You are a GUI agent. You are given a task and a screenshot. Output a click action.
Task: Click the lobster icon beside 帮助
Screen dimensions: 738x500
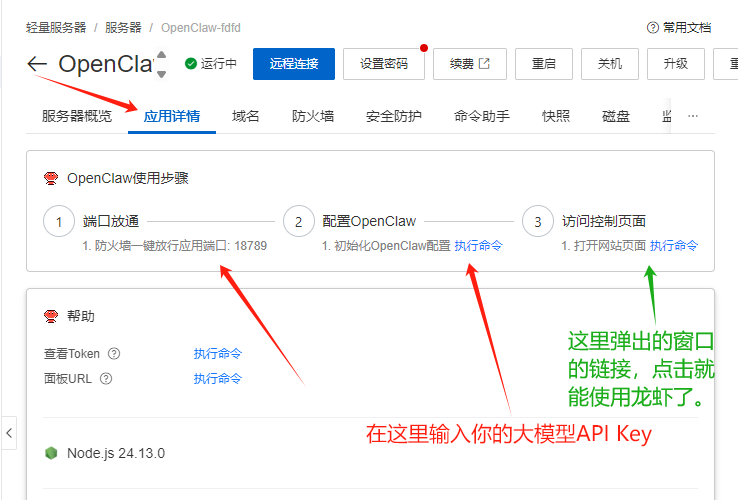point(51,316)
